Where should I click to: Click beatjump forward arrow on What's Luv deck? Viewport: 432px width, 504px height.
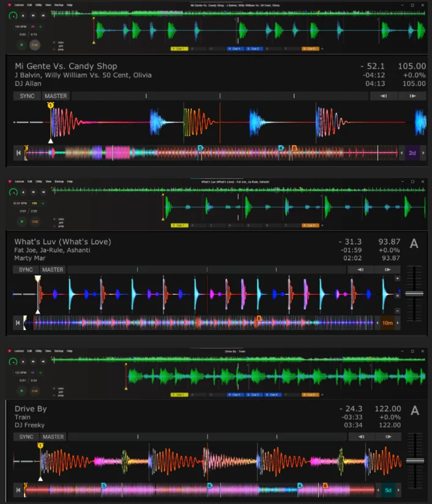(388, 269)
